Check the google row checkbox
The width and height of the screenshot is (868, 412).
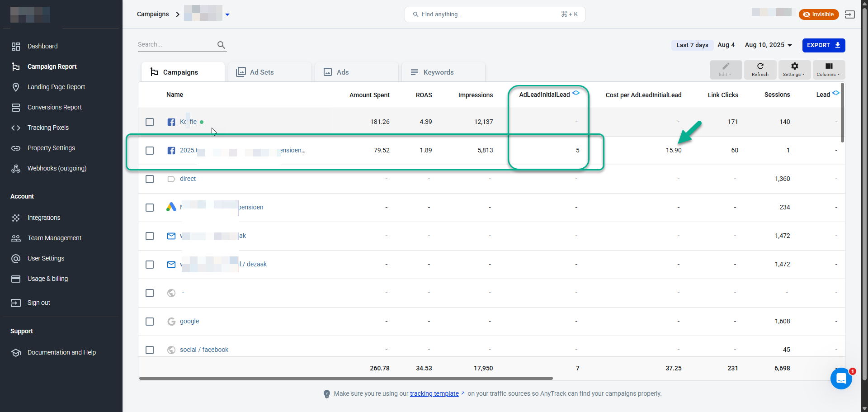[x=150, y=322]
